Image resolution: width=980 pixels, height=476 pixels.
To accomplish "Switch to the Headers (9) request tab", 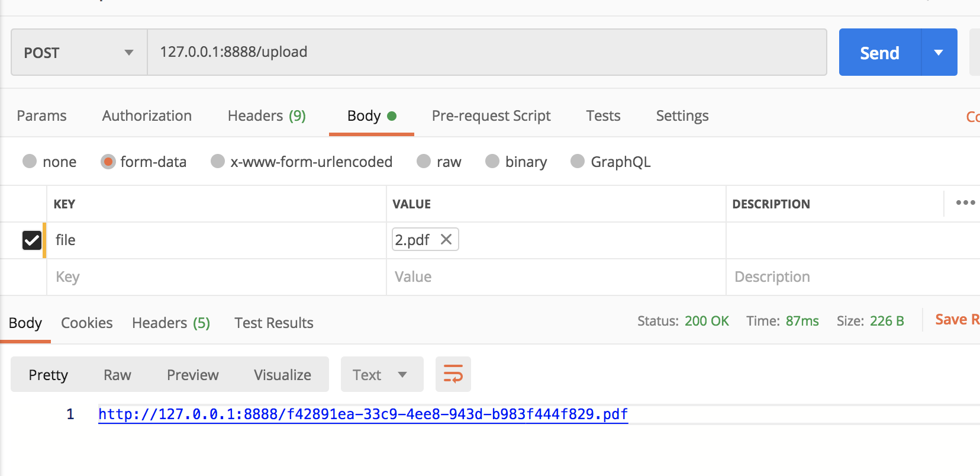I will [x=266, y=115].
